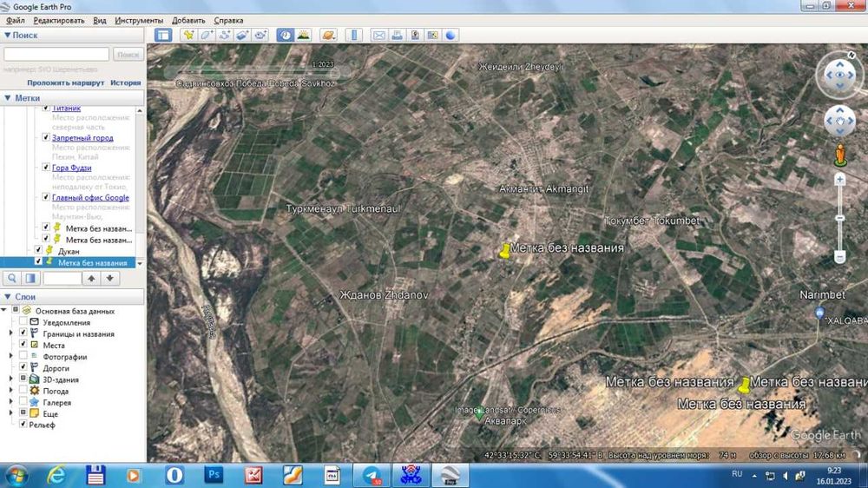Add a polygon with the toolbar tool
This screenshot has height=488, width=868.
(x=207, y=35)
